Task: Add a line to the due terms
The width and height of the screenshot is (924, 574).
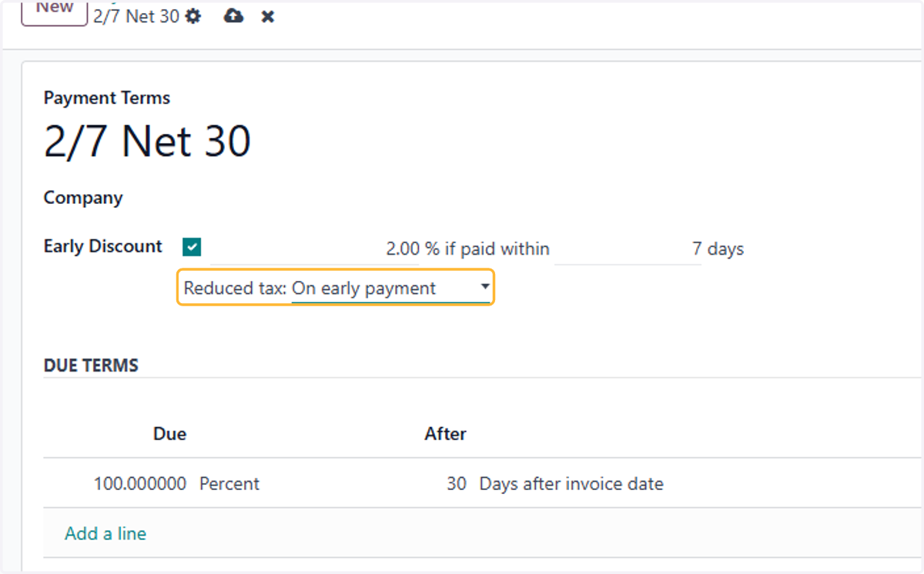Action: 105,533
